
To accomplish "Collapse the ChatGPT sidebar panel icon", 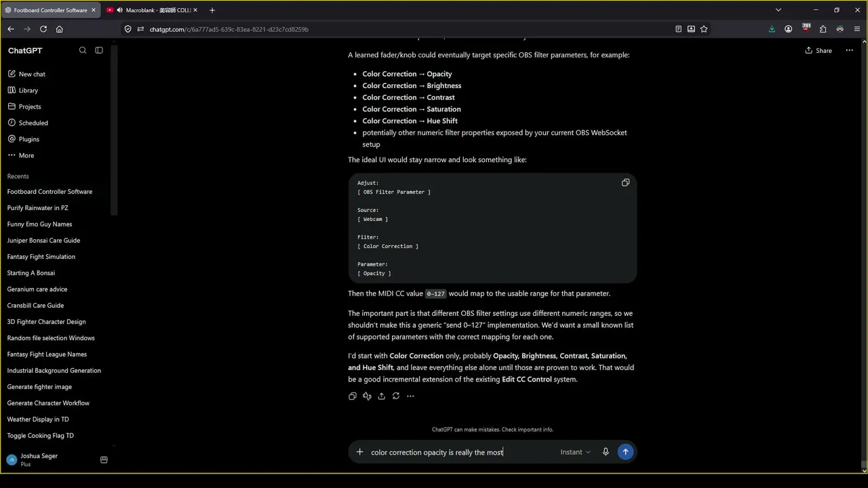I will pyautogui.click(x=99, y=50).
